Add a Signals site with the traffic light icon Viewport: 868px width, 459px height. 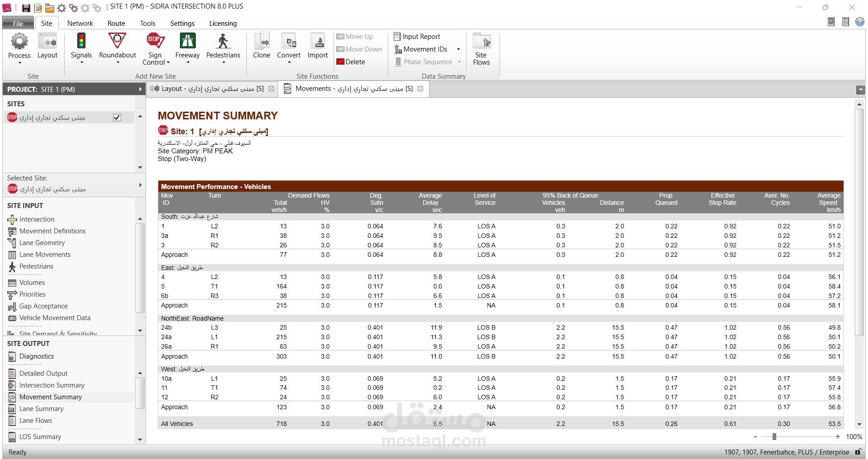(x=81, y=41)
